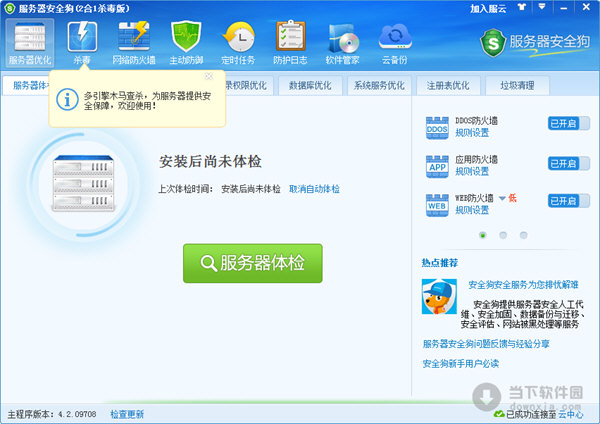Click the skin T-shirt icon in title bar
Screen dimensions: 600x424
(x=522, y=7)
